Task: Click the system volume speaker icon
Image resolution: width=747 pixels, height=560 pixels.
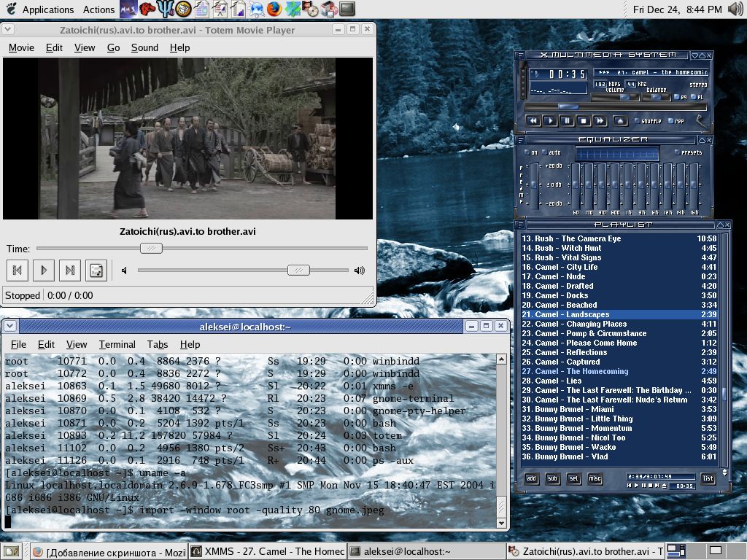Action: pos(735,9)
